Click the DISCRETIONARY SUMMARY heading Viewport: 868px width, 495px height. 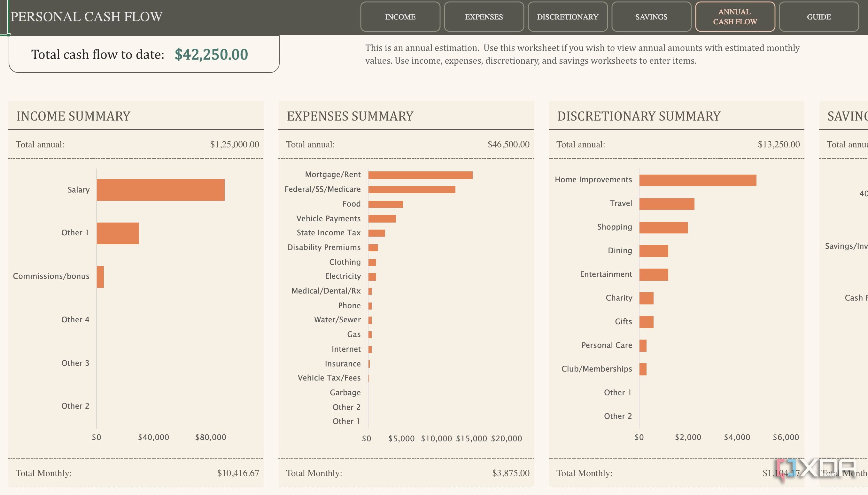click(x=639, y=116)
